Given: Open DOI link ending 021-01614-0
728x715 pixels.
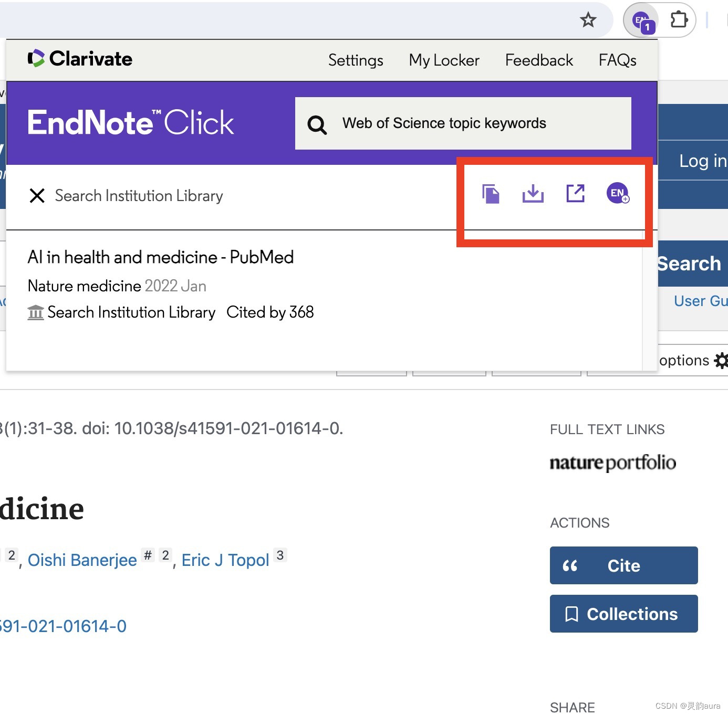Looking at the screenshot, I should click(x=63, y=626).
